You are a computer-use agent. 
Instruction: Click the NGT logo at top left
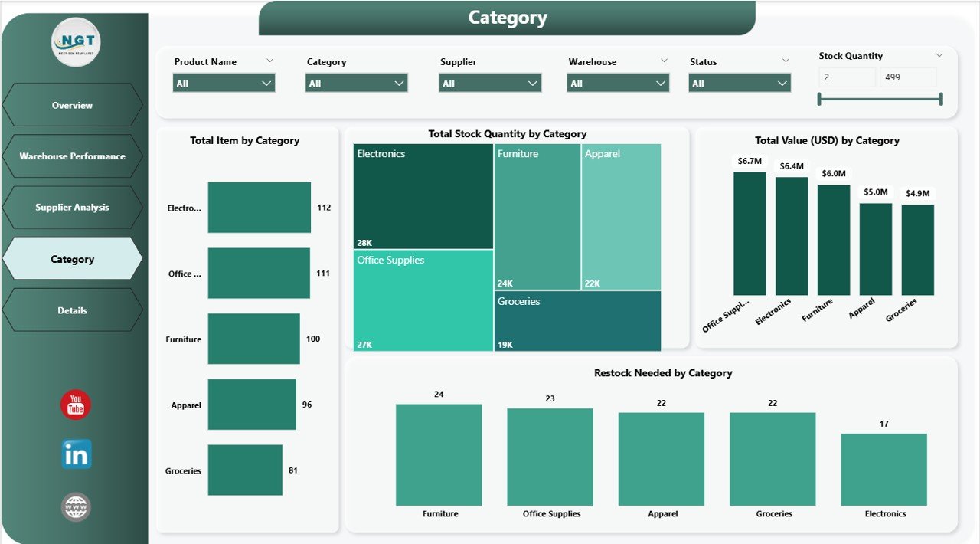tap(76, 42)
